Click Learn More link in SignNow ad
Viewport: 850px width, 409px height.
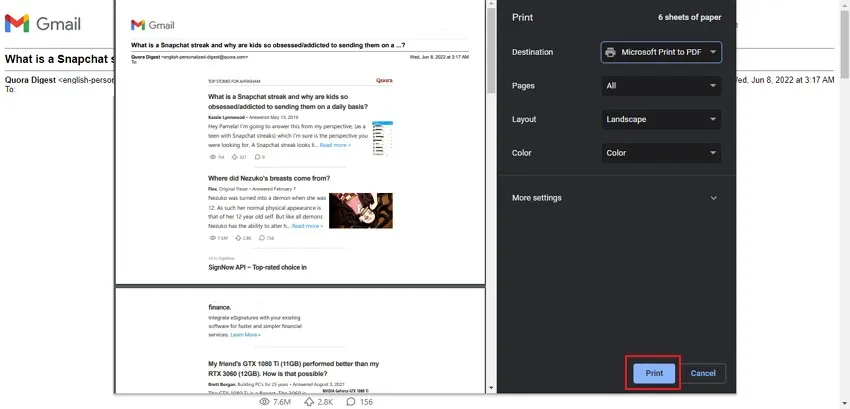coord(245,335)
